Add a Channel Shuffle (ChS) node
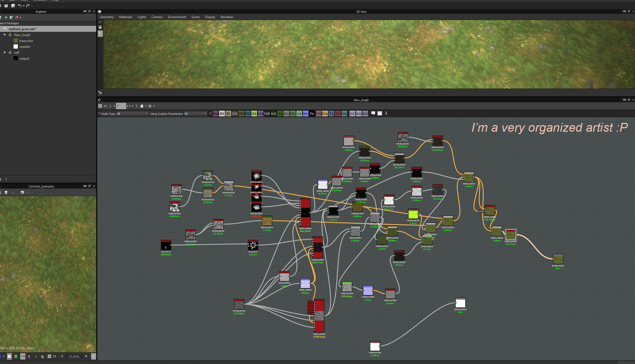 (x=235, y=113)
